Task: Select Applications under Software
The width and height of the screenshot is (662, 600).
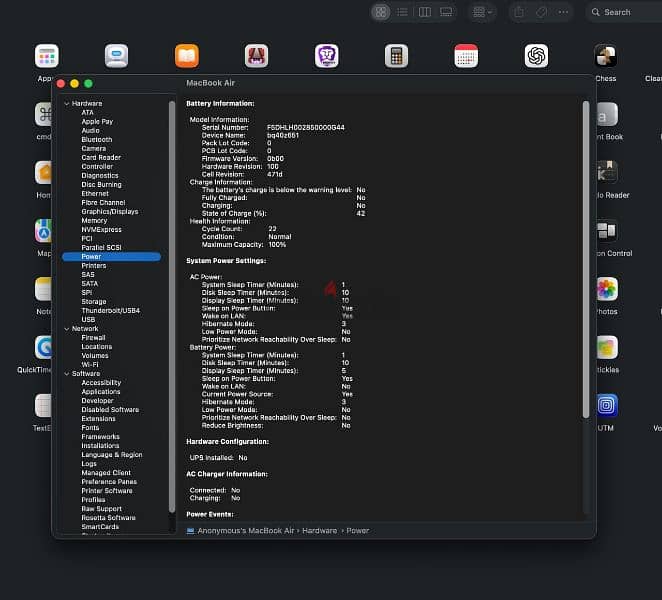Action: coord(100,391)
